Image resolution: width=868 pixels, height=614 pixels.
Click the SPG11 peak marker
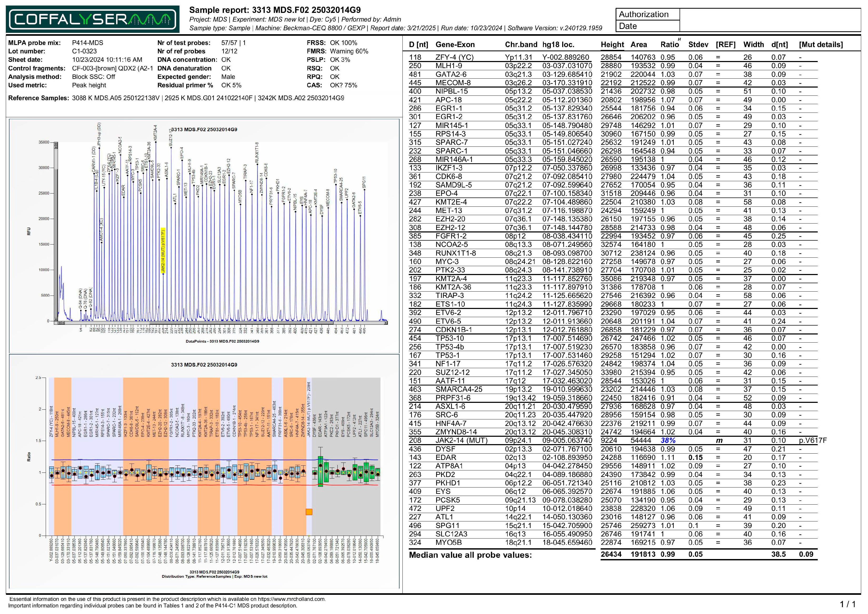tap(365, 190)
